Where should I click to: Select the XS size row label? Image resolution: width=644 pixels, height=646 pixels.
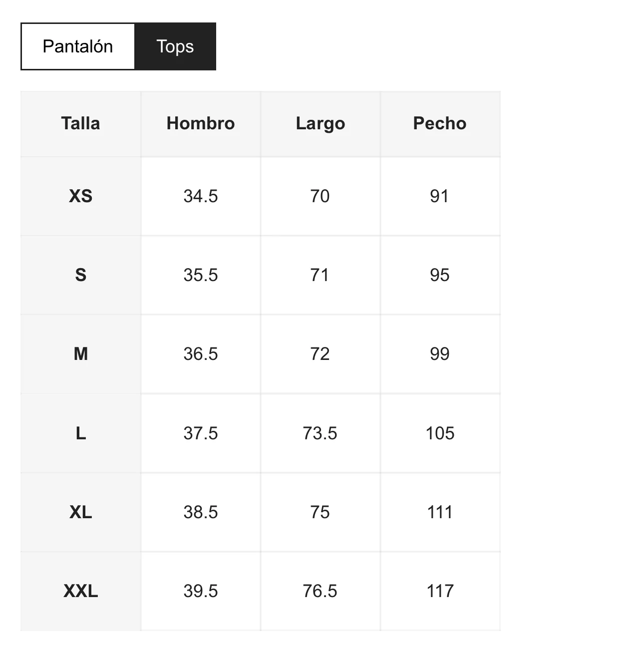pyautogui.click(x=80, y=196)
